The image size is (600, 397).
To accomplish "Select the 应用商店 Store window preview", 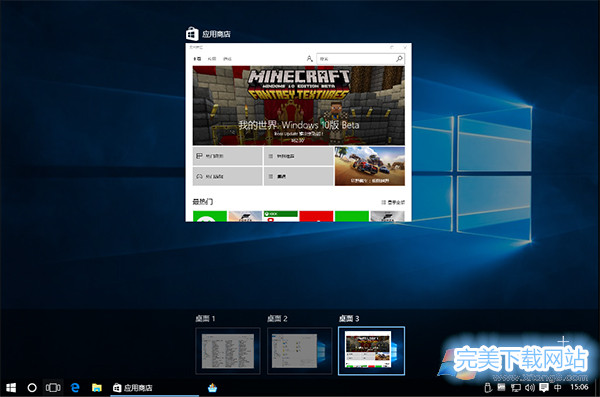I will pyautogui.click(x=298, y=132).
